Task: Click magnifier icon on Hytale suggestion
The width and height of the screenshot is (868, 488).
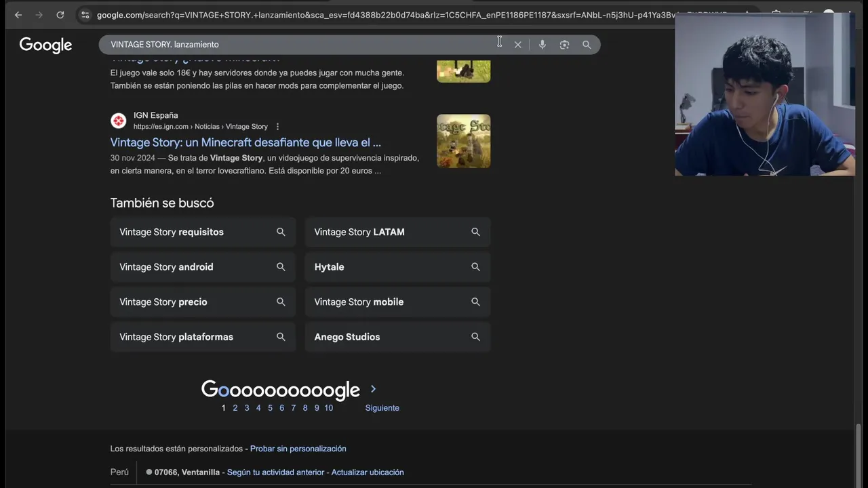Action: (x=475, y=267)
